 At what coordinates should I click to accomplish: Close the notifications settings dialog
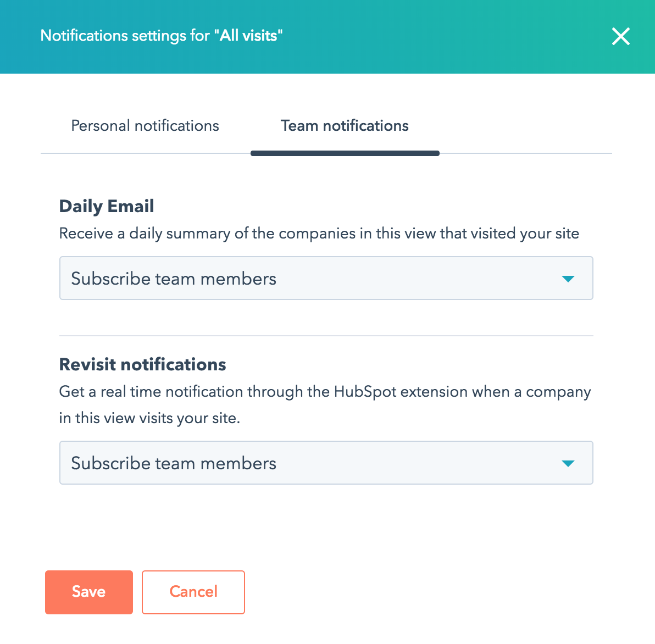pos(620,36)
